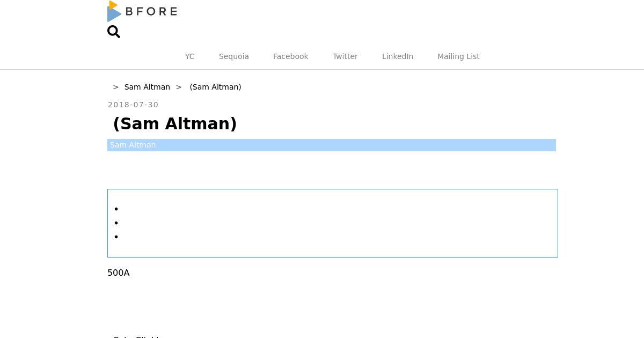The height and width of the screenshot is (338, 644).
Task: Go to the Facebook nav link
Action: [290, 56]
